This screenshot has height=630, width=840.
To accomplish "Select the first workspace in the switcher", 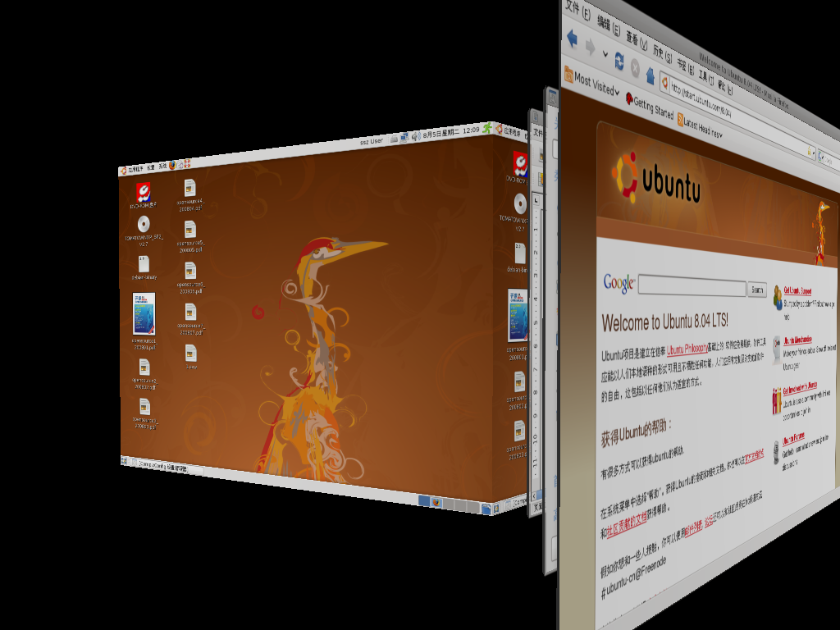I will click(424, 501).
